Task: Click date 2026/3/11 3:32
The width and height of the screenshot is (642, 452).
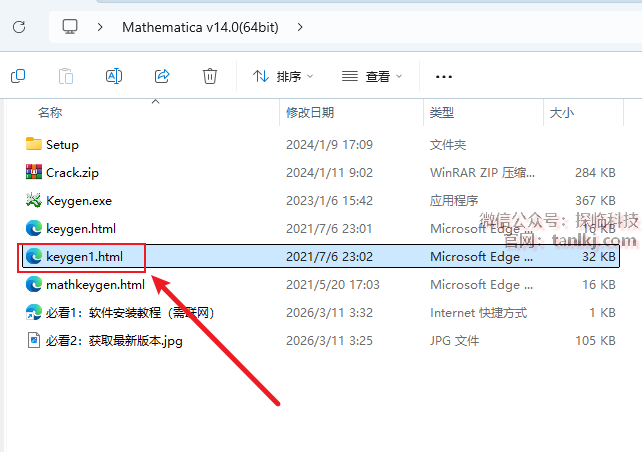Action: (x=330, y=313)
